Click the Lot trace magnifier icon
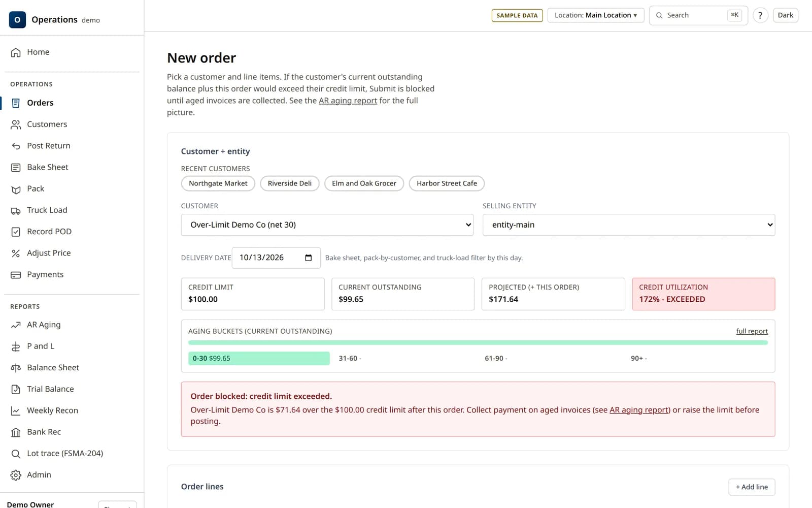 pyautogui.click(x=16, y=454)
